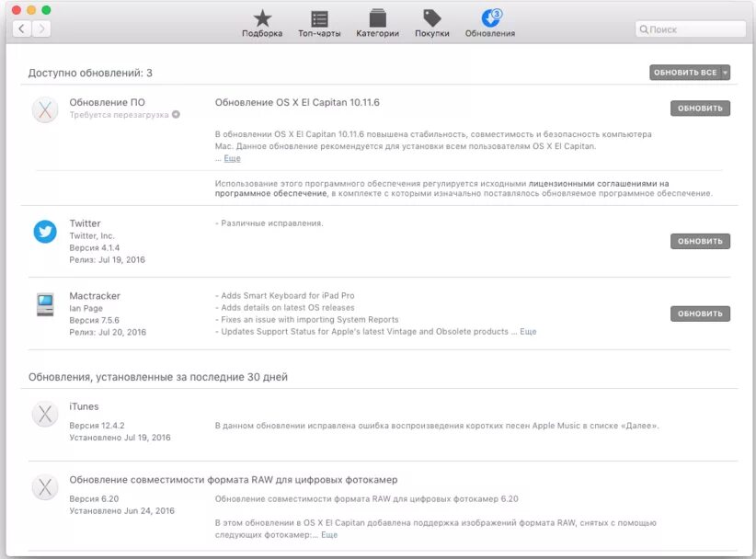The height and width of the screenshot is (559, 756).
Task: Click the restart-required info icon
Action: tap(176, 115)
